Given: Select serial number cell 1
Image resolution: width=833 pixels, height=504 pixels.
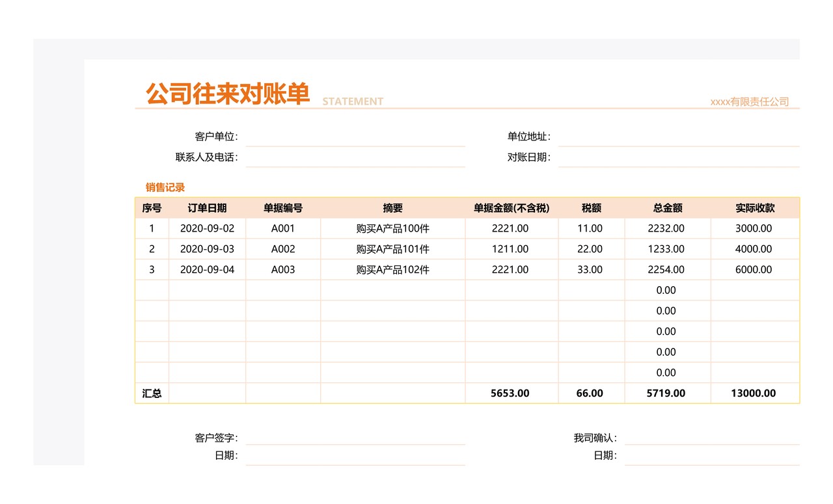Looking at the screenshot, I should pos(152,229).
